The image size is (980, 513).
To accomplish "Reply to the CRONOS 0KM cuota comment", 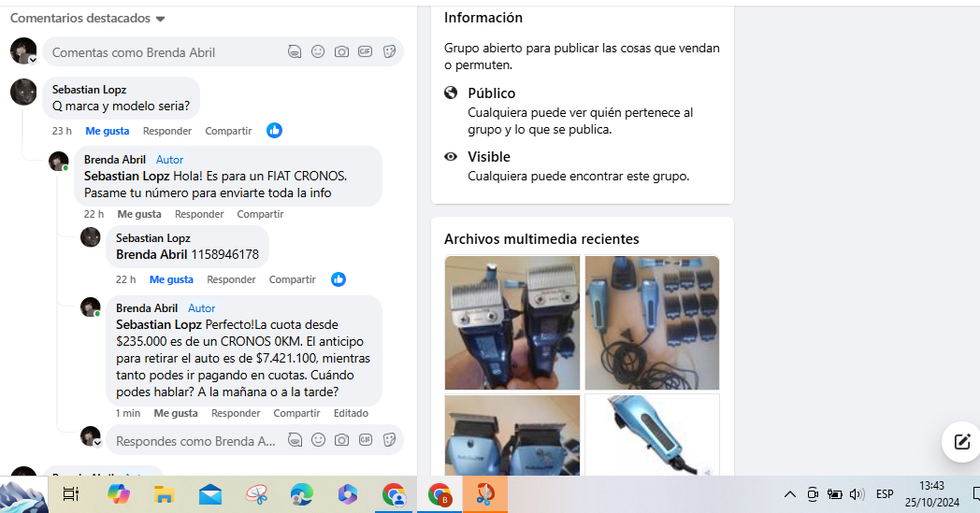I will tap(236, 413).
